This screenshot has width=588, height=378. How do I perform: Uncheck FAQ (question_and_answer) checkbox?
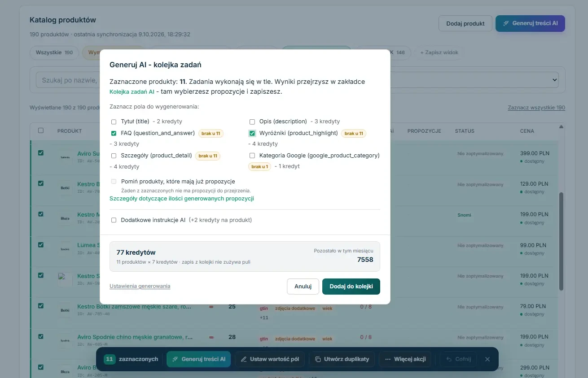pos(114,133)
